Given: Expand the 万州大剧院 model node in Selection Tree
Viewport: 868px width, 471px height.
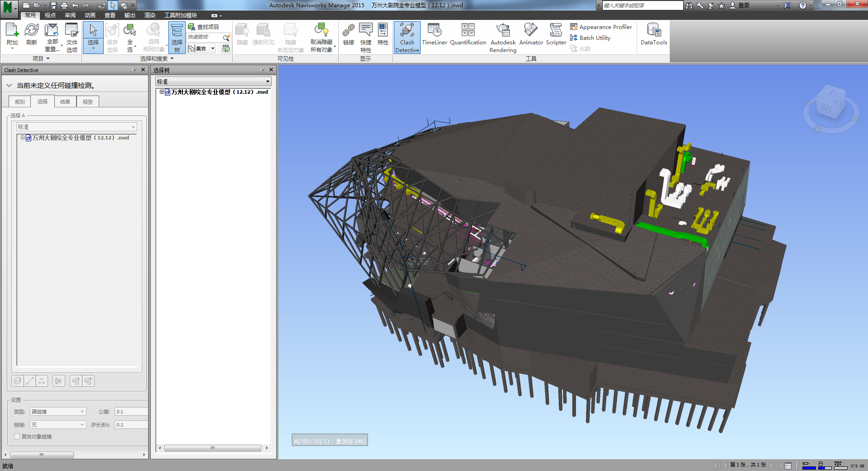Looking at the screenshot, I should click(162, 92).
